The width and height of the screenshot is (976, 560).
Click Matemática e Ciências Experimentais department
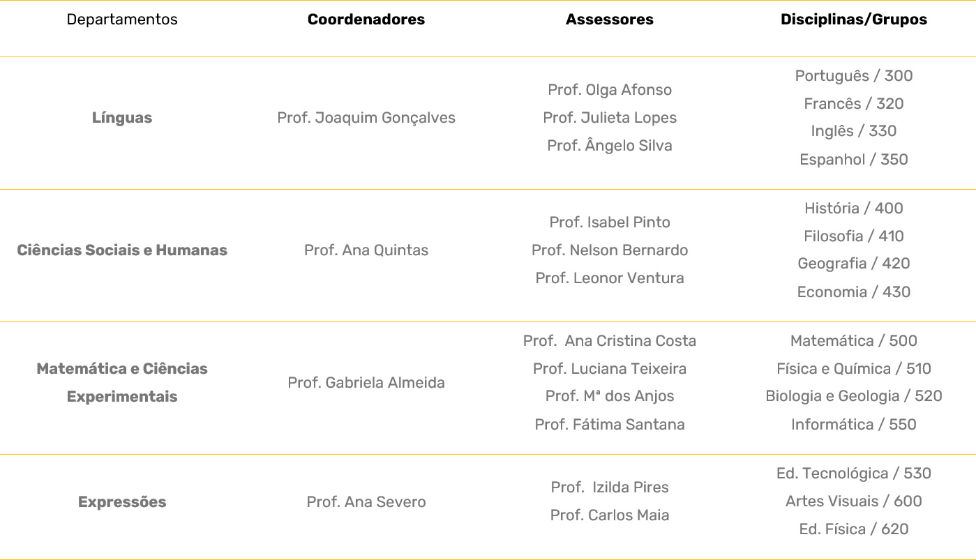coord(122,382)
